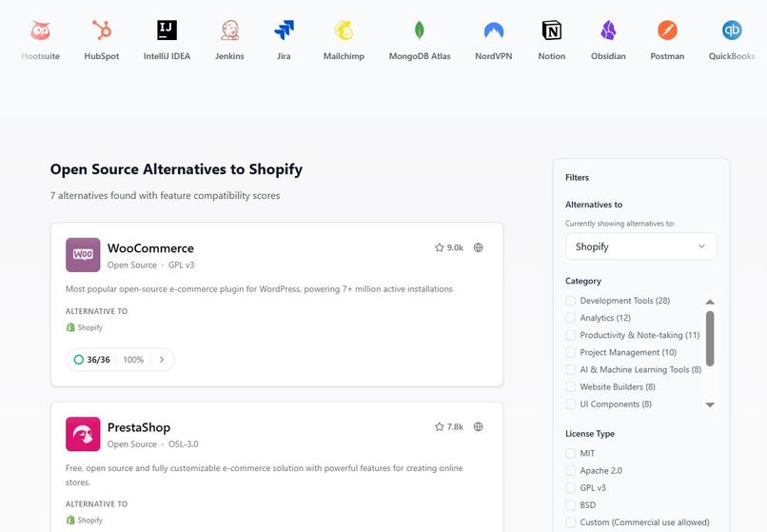Tick the Development Tools (28) checkbox
Screen dimensions: 767x532
coord(570,301)
